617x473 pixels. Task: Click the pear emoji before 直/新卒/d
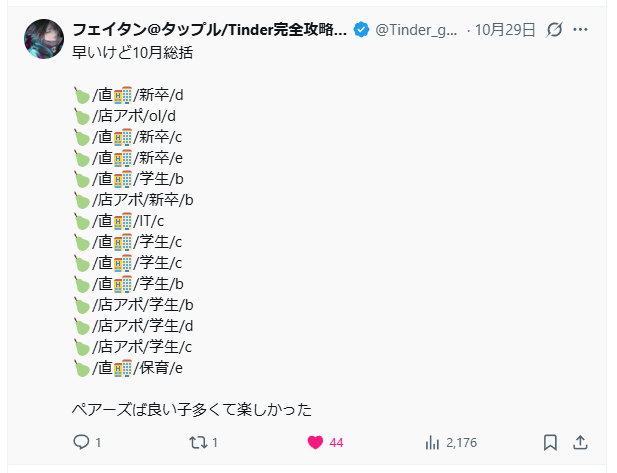pyautogui.click(x=81, y=95)
